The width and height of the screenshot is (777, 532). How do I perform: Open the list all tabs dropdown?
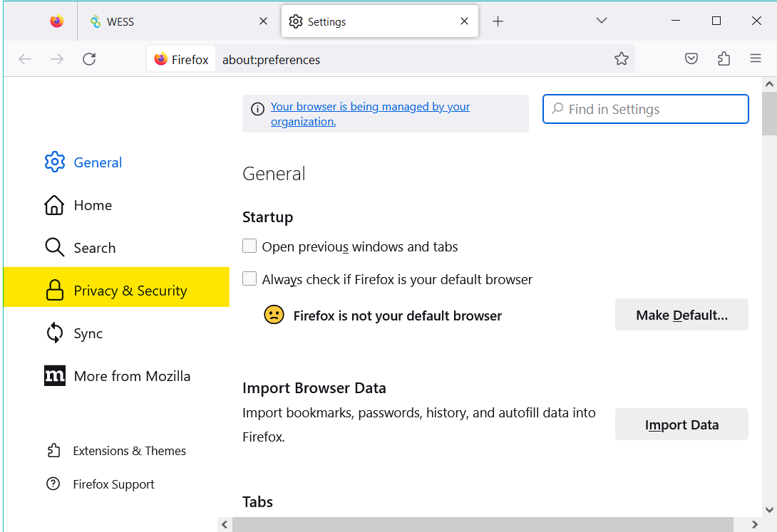click(x=602, y=21)
